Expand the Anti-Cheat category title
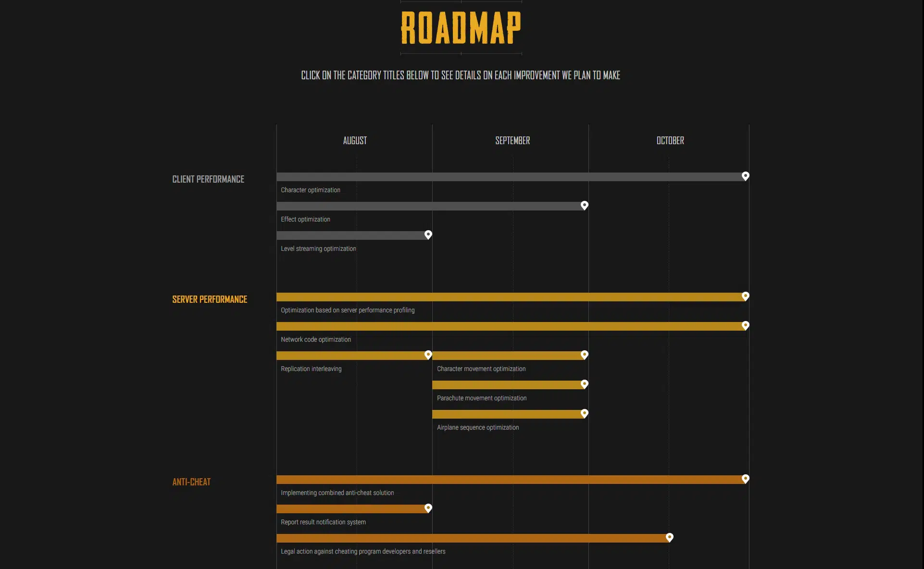Viewport: 924px width, 569px height. (191, 482)
